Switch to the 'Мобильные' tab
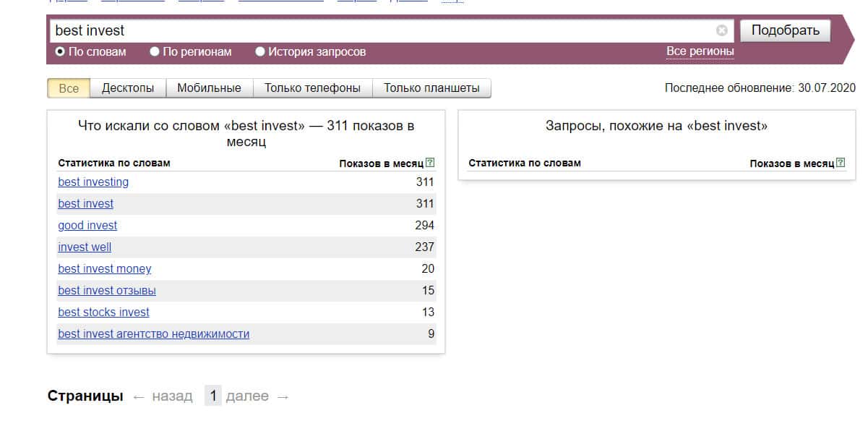This screenshot has width=868, height=442. 209,88
